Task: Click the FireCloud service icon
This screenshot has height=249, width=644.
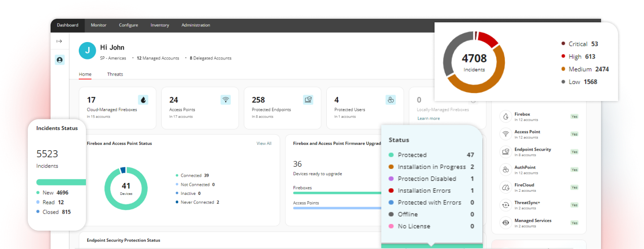Action: click(x=506, y=187)
